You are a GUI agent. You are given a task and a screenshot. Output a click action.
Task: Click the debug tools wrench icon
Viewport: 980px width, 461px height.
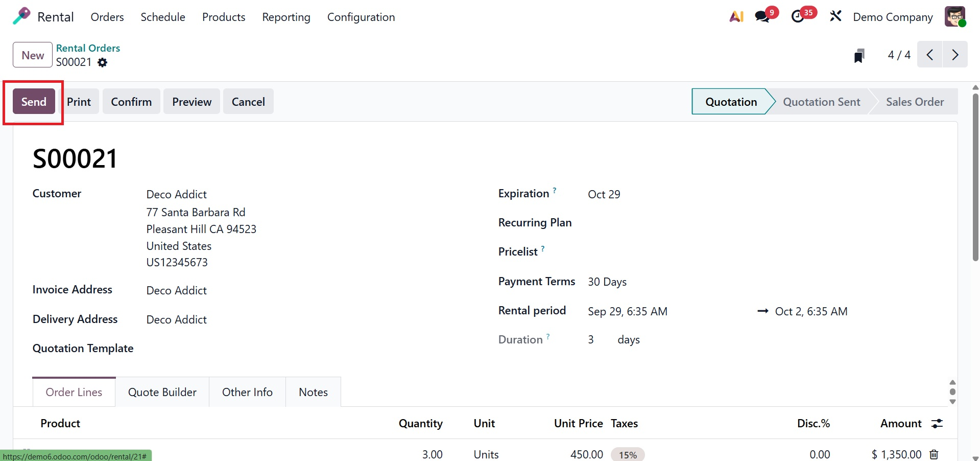pyautogui.click(x=835, y=17)
